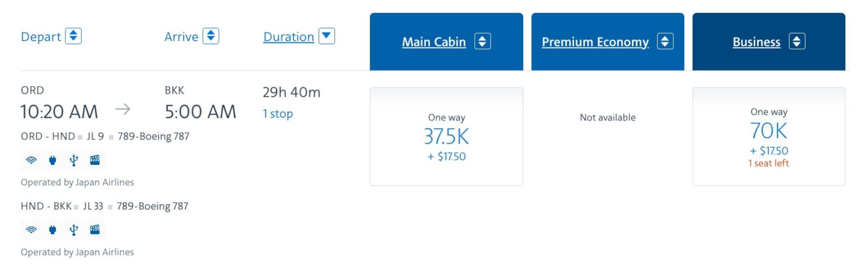Open the 1 stop details link
The height and width of the screenshot is (264, 868).
point(278,114)
